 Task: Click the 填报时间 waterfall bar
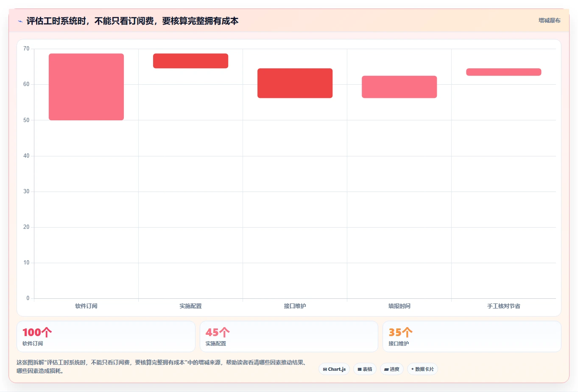(399, 87)
